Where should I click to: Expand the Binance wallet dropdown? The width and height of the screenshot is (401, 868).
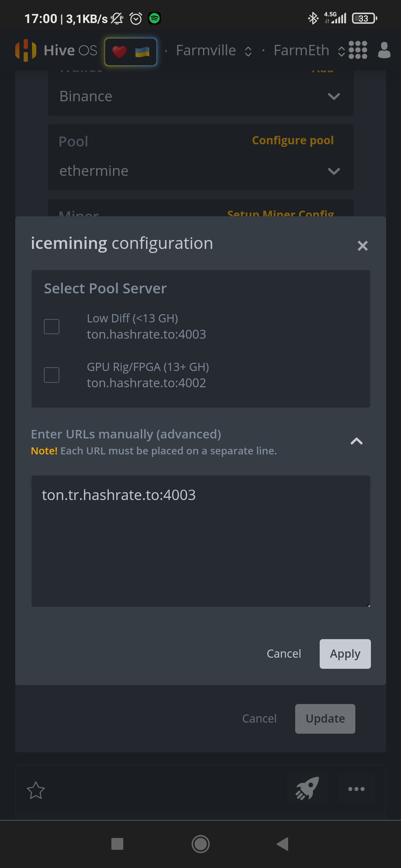pyautogui.click(x=200, y=96)
